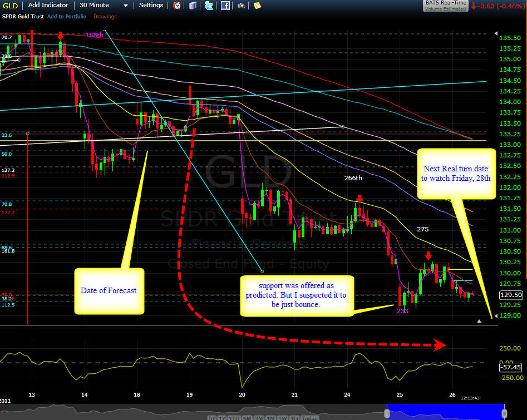Select the 5Y range button
Screen dimensions: 527x420
pyautogui.click(x=212, y=418)
